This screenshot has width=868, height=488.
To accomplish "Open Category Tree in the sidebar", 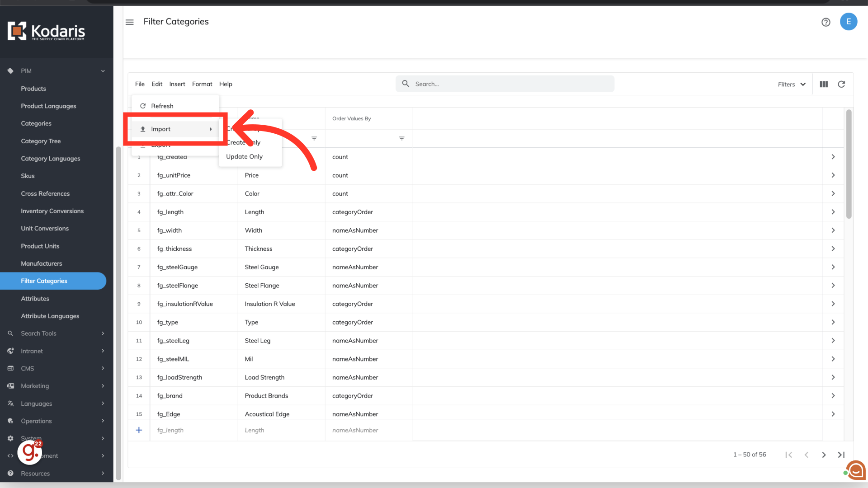I will [41, 141].
